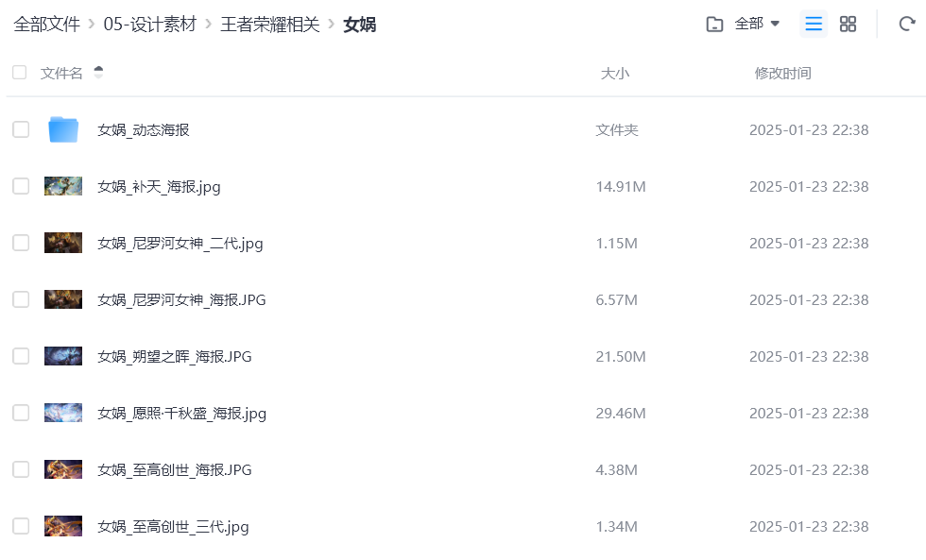Toggle the select-all checkbox in header
Screen dimensions: 926x560
[x=19, y=73]
